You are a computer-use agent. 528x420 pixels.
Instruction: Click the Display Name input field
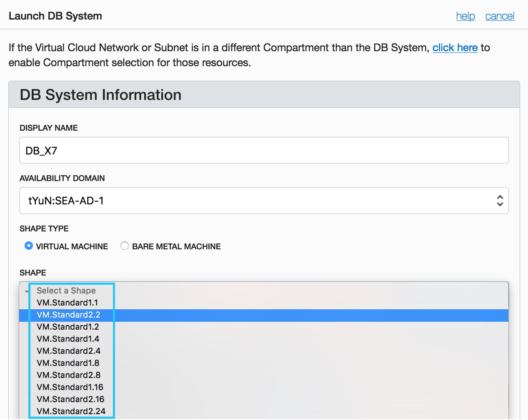(x=264, y=150)
